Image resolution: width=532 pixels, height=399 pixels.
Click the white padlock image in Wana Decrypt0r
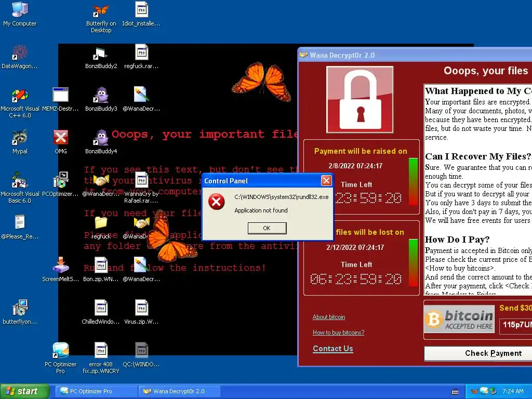point(360,99)
